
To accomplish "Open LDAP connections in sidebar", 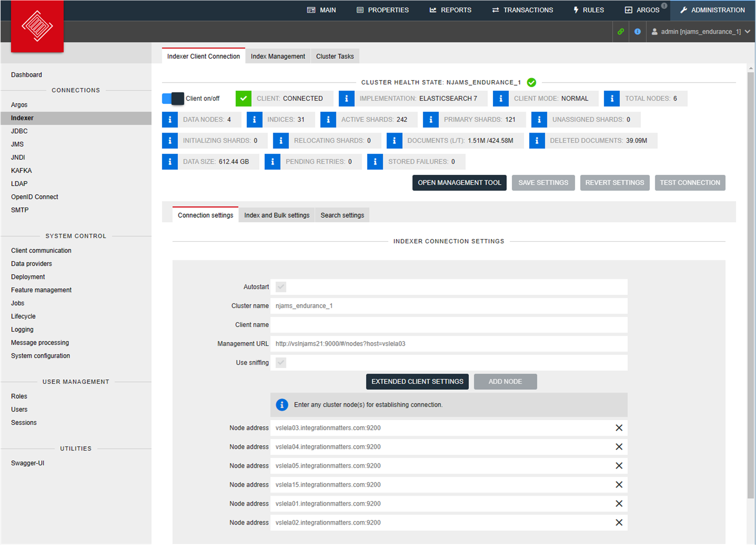I will coord(19,184).
